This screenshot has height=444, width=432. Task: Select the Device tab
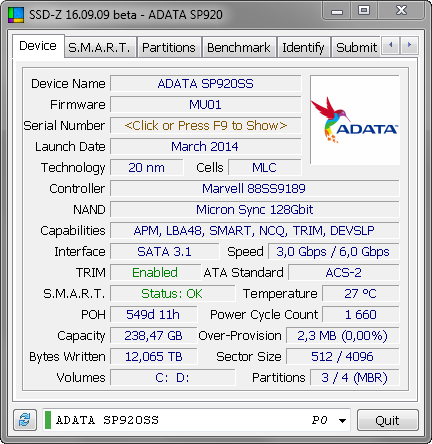click(38, 46)
